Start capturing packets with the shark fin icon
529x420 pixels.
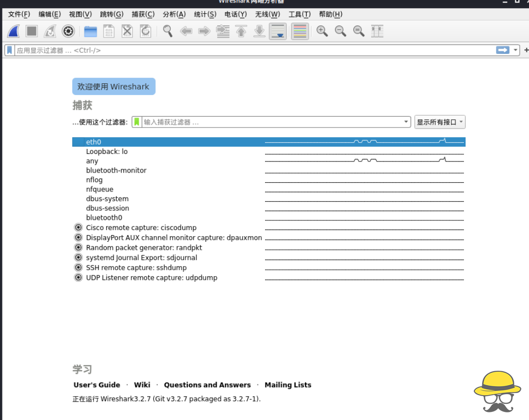pos(13,31)
